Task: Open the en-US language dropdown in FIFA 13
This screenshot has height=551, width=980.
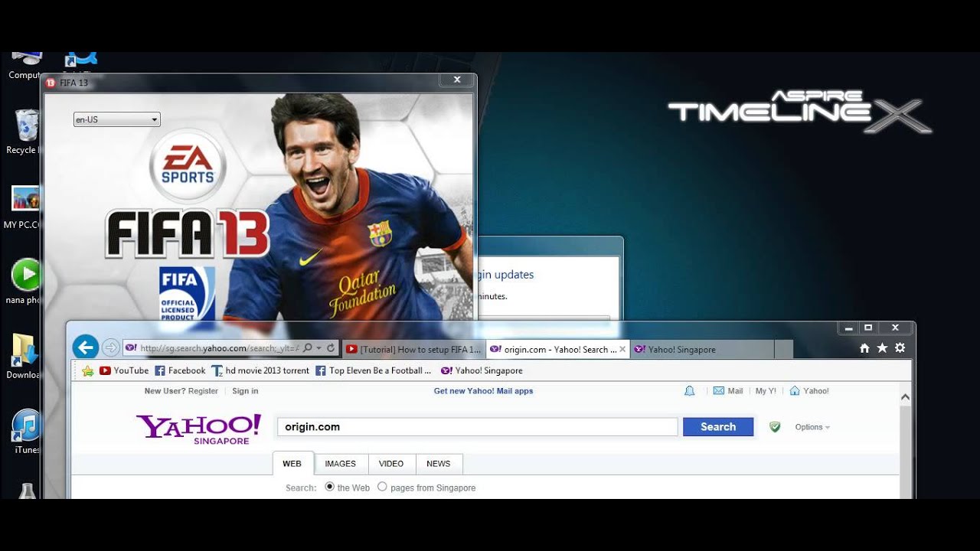Action: [116, 119]
